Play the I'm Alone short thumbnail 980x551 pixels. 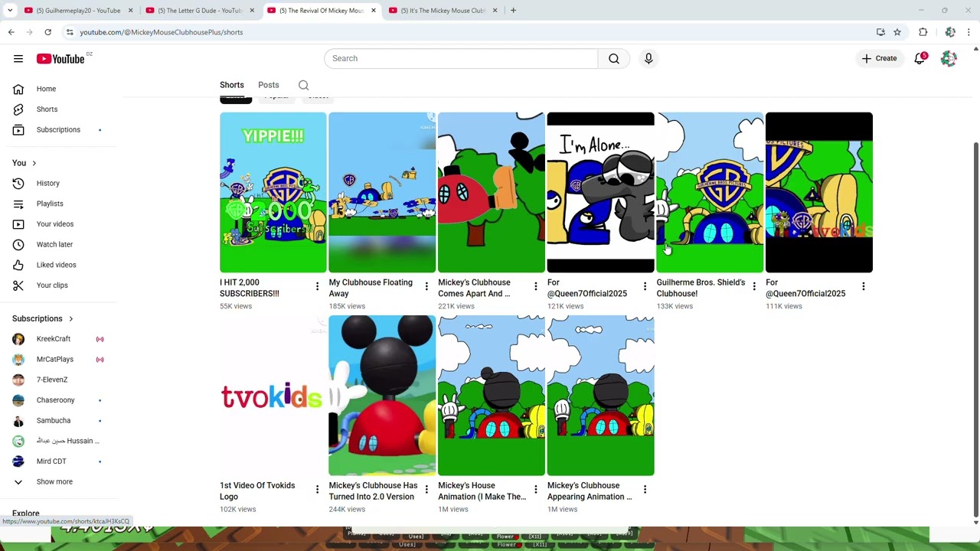pyautogui.click(x=600, y=192)
